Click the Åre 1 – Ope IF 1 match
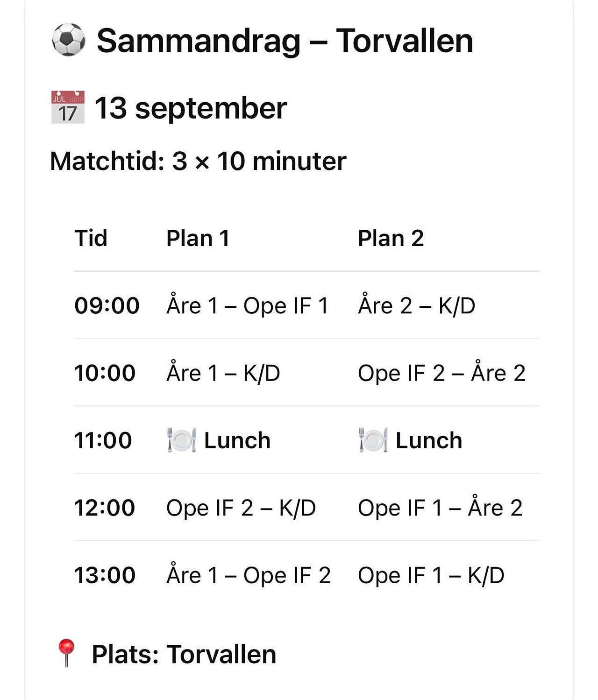Image resolution: width=598 pixels, height=700 pixels. (248, 305)
